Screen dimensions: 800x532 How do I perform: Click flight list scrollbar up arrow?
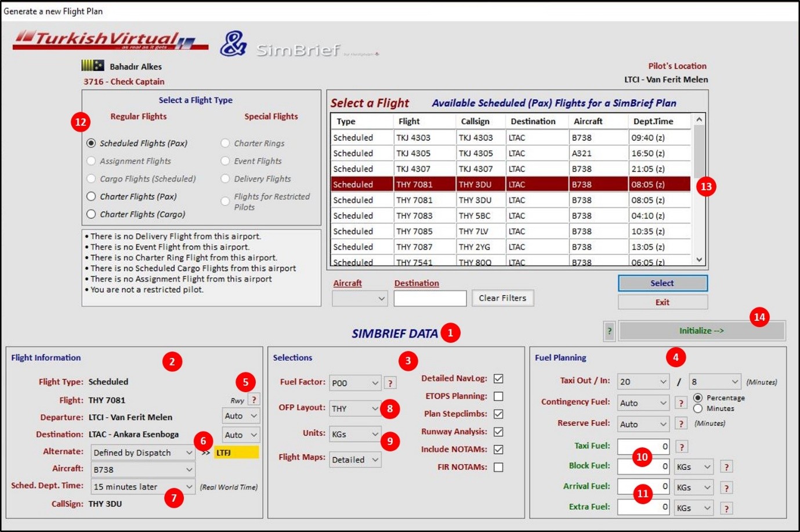tap(699, 120)
